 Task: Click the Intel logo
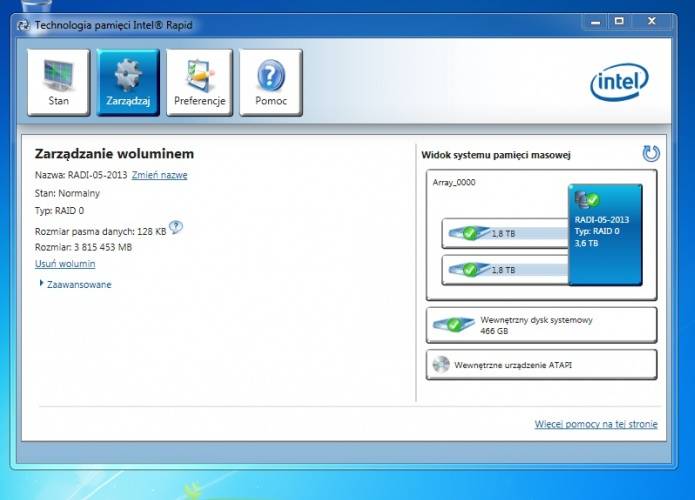619,82
